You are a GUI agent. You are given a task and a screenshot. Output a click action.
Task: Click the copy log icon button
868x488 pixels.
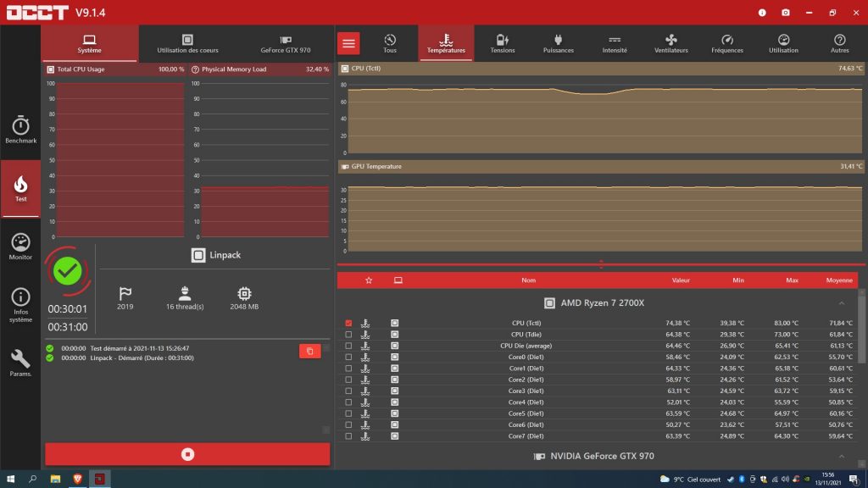(309, 351)
